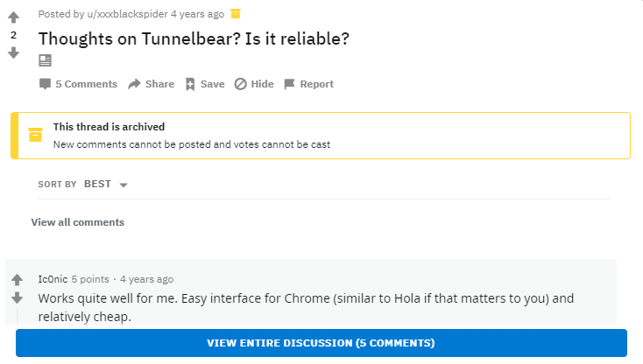Image resolution: width=643 pixels, height=364 pixels.
Task: Click the Save bookmark icon
Action: 190,84
